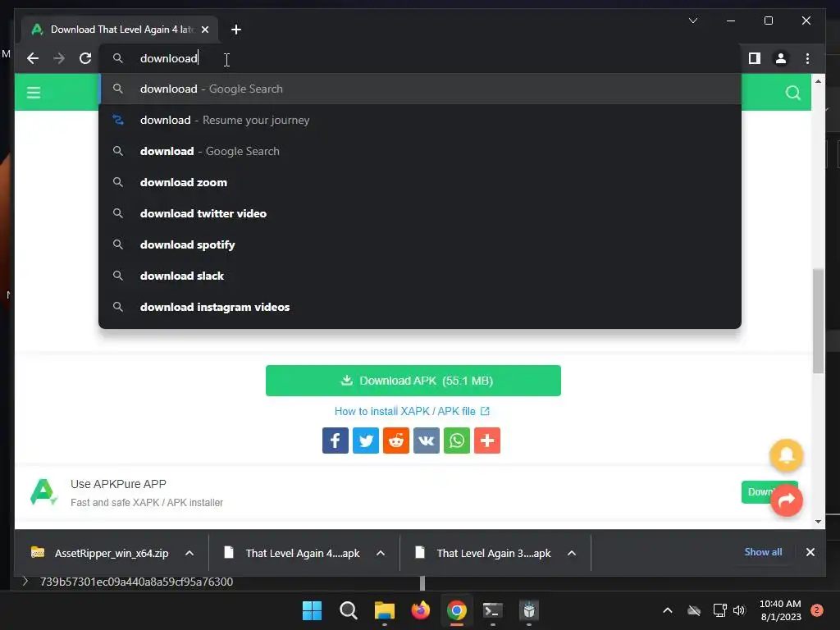Click the vertical scrollbar thumb
Image resolution: width=840 pixels, height=630 pixels.
pos(818,321)
